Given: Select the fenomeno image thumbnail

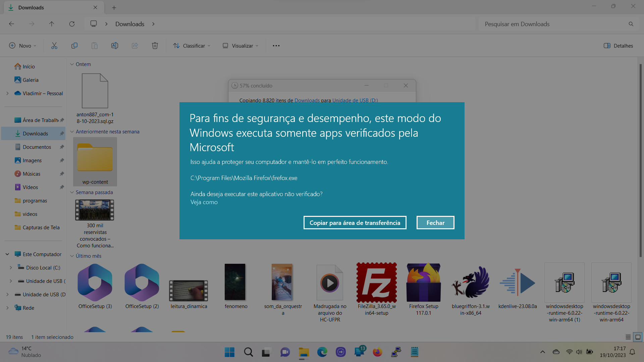Looking at the screenshot, I should (x=236, y=286).
